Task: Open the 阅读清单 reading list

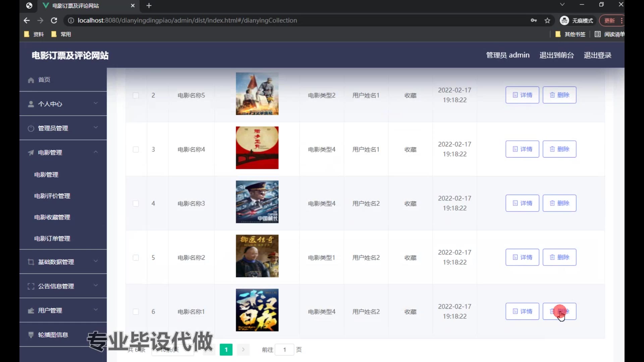Action: [x=609, y=34]
